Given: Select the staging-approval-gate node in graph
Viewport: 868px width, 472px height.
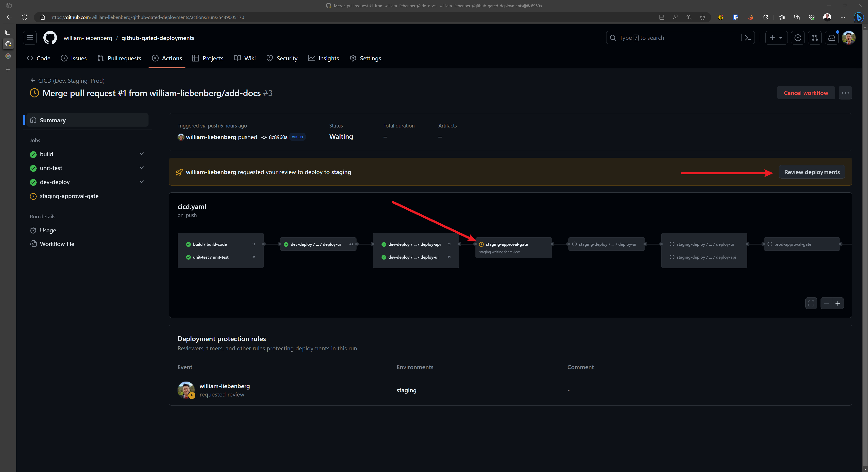Looking at the screenshot, I should (x=507, y=244).
